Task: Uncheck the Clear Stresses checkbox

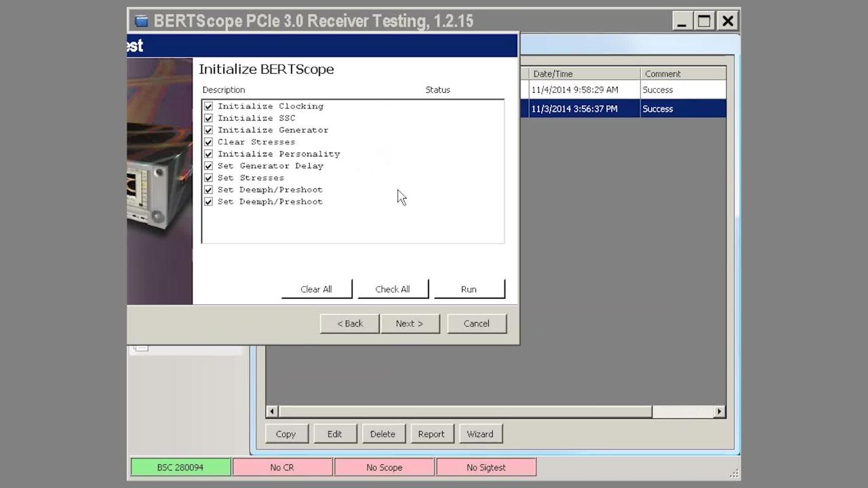Action: pyautogui.click(x=208, y=142)
